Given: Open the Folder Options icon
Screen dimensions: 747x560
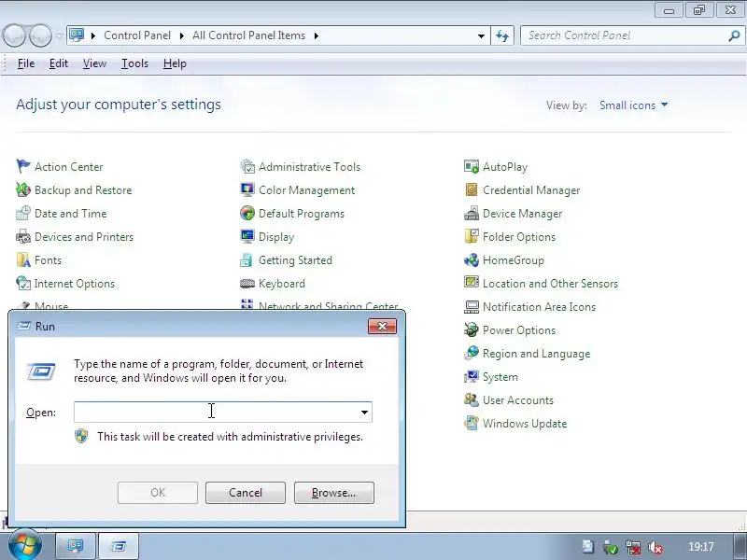Looking at the screenshot, I should coord(472,236).
